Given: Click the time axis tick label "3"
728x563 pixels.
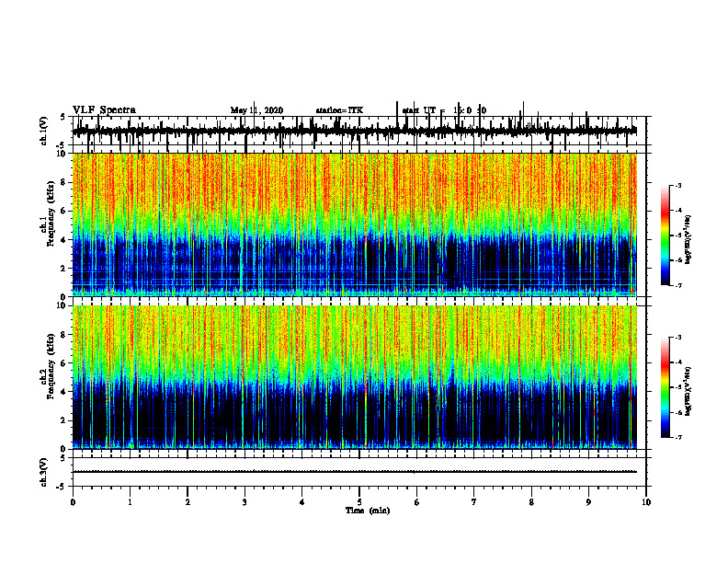Looking at the screenshot, I should coord(245,502).
